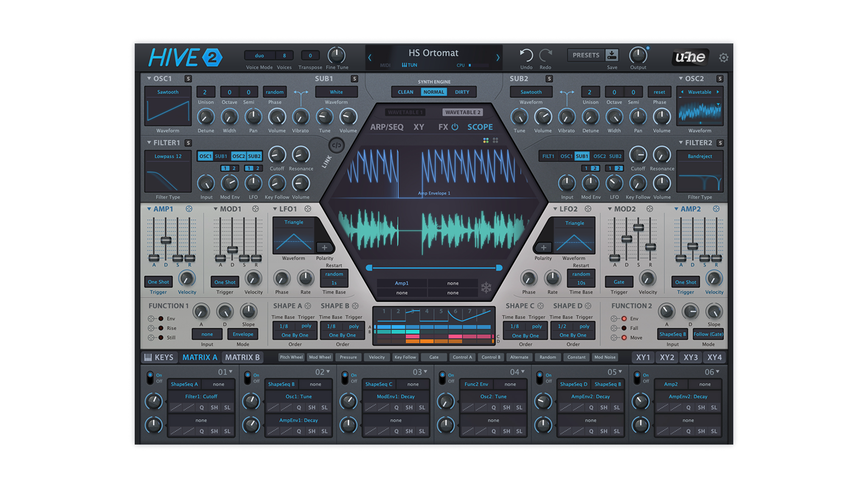Viewport: 868px width, 488px height.
Task: Click the MOD2 drag-target crosshair icon
Action: tap(650, 209)
